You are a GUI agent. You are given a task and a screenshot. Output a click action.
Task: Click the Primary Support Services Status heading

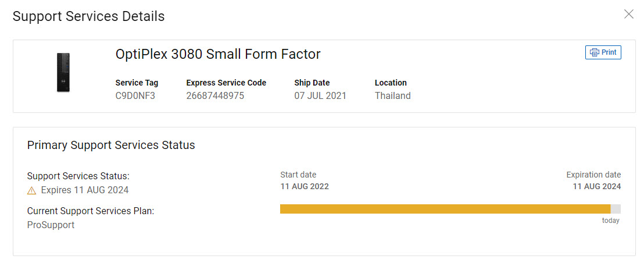[111, 145]
